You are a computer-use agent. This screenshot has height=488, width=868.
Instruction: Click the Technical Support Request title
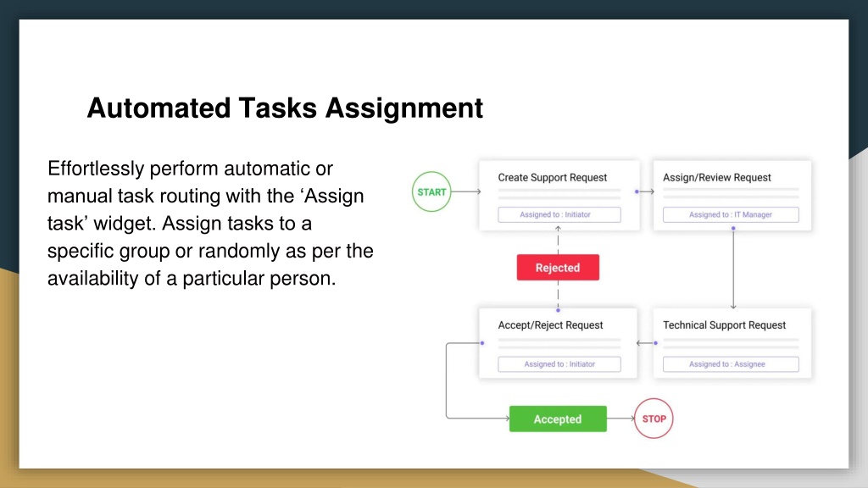(724, 325)
